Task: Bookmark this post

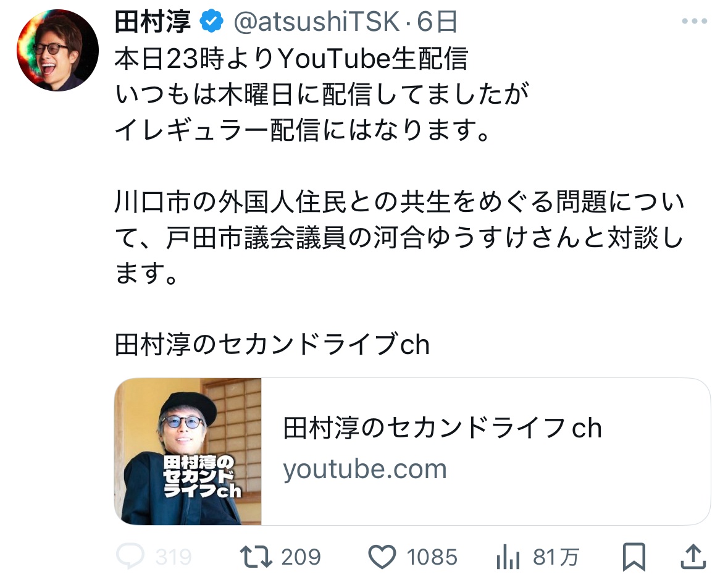Action: coord(634,557)
